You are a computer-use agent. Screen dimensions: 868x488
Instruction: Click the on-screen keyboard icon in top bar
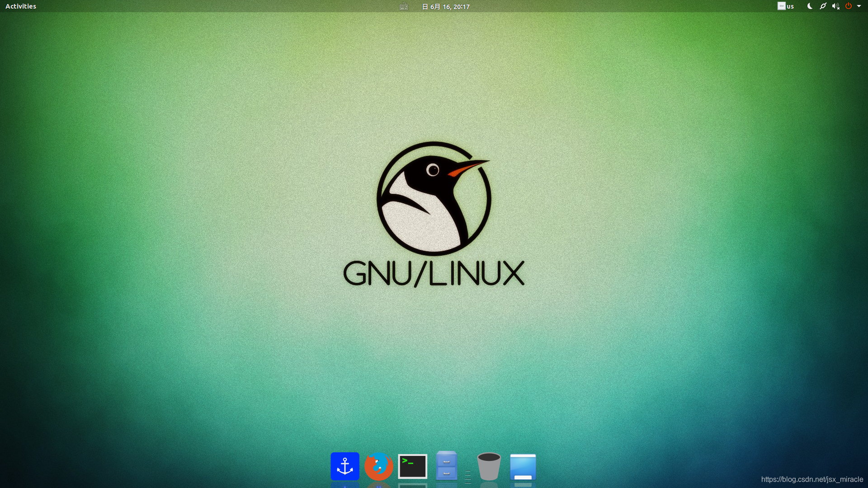[404, 6]
